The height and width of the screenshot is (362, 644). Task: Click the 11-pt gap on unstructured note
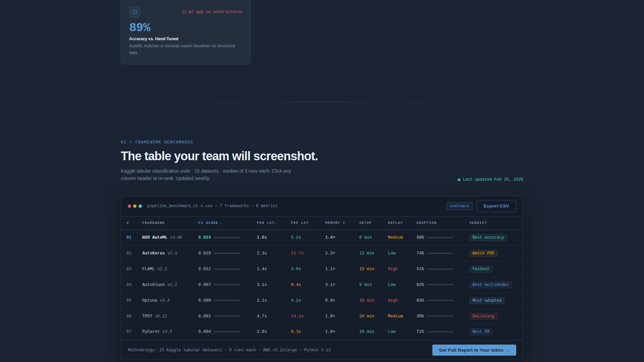point(212,12)
